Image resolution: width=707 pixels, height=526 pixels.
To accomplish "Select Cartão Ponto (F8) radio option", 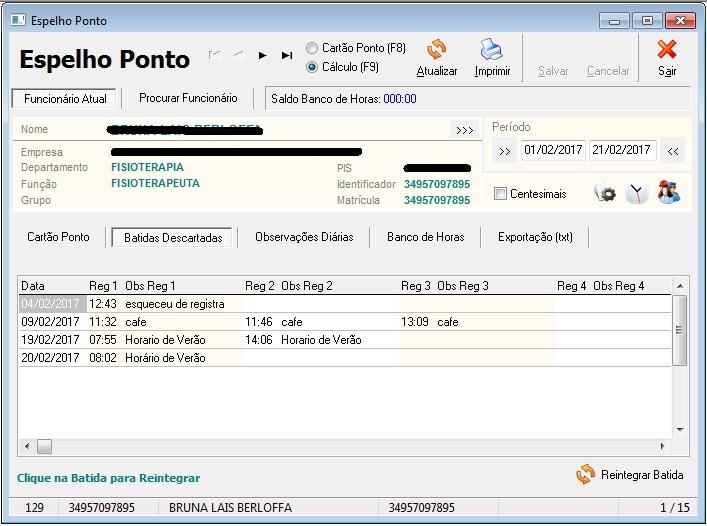I will click(x=313, y=48).
